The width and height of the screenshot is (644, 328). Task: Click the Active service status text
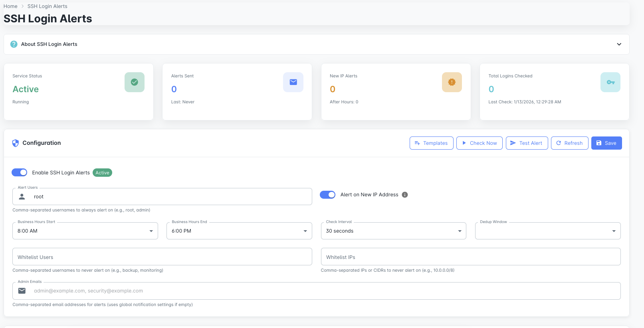[x=26, y=89]
